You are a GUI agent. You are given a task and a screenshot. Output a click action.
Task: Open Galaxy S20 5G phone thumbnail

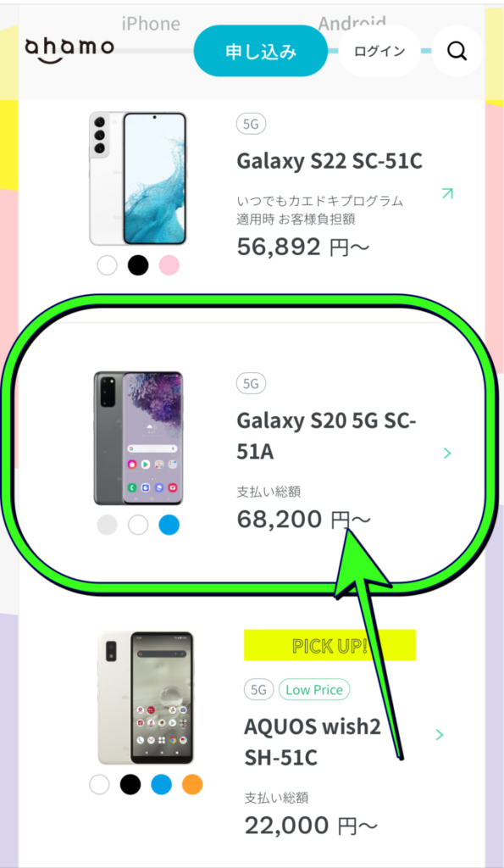point(138,438)
